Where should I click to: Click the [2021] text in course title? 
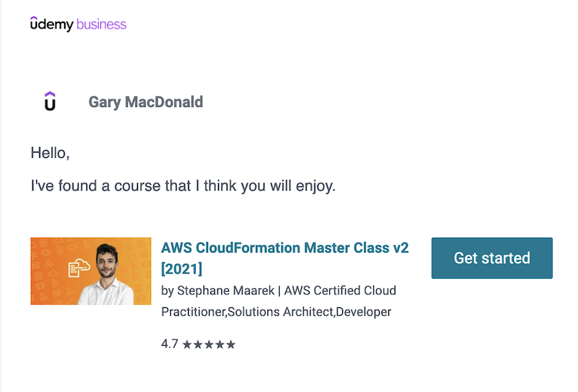point(182,269)
